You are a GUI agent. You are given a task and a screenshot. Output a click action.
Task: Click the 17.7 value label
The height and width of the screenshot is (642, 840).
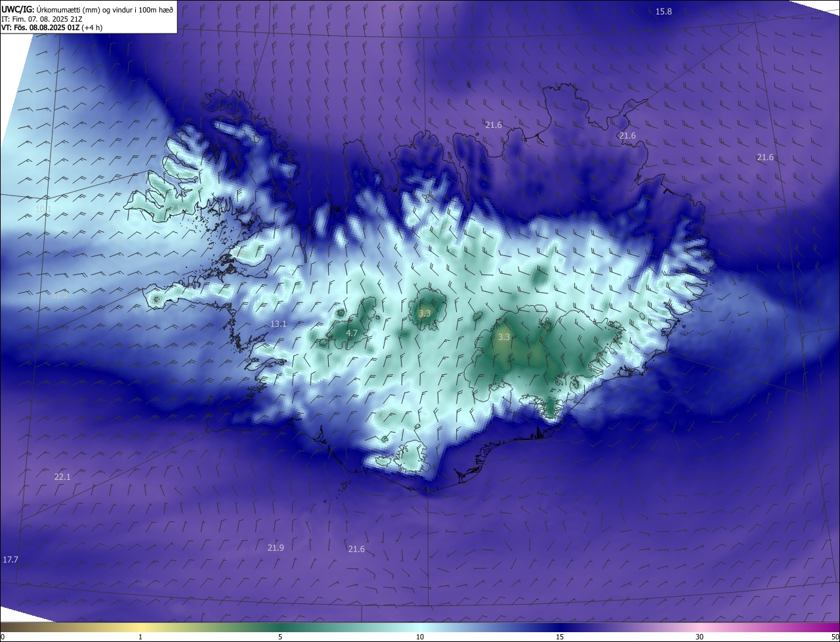10,559
